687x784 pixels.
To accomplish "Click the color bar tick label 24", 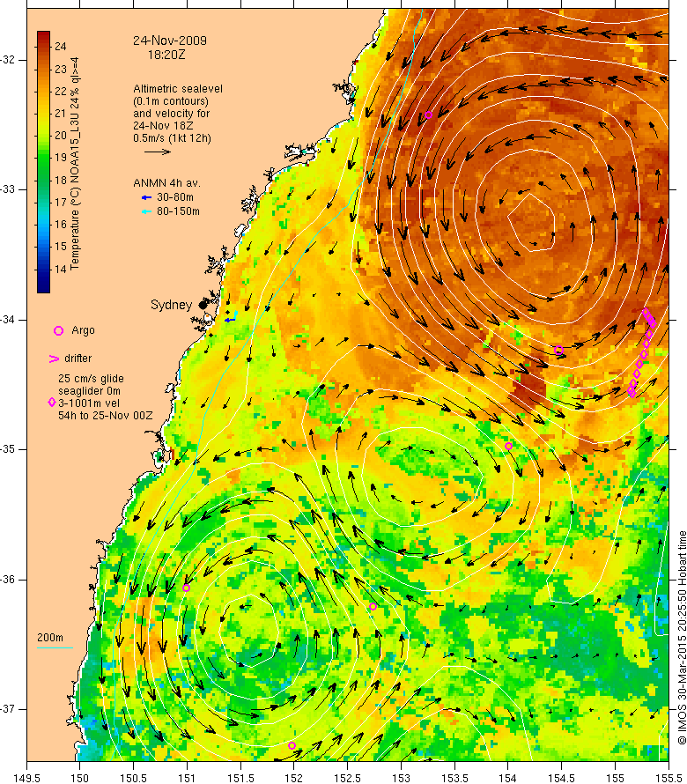I will click(61, 47).
